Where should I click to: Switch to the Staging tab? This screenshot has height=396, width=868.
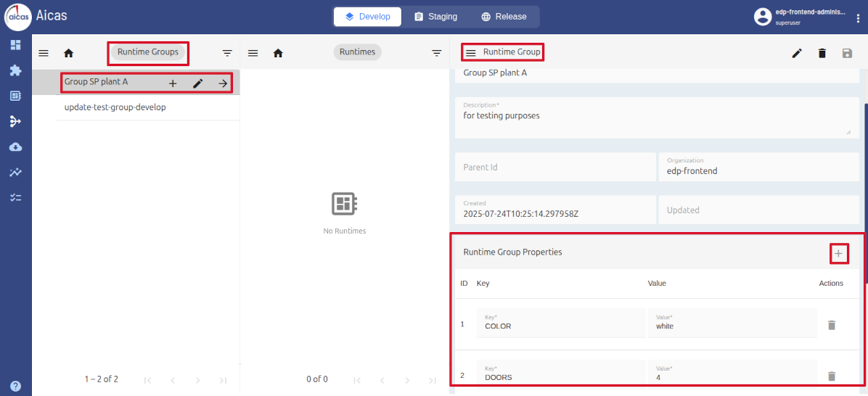435,17
